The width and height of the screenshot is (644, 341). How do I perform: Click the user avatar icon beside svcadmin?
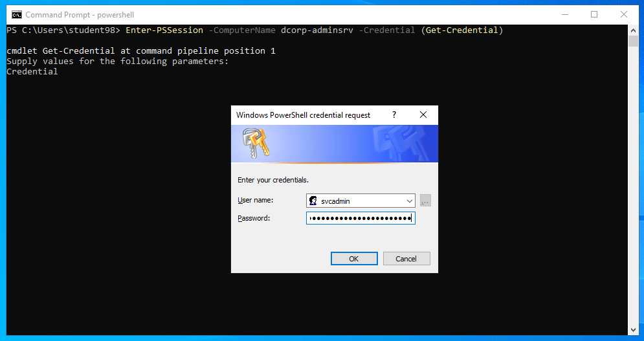[x=313, y=201]
